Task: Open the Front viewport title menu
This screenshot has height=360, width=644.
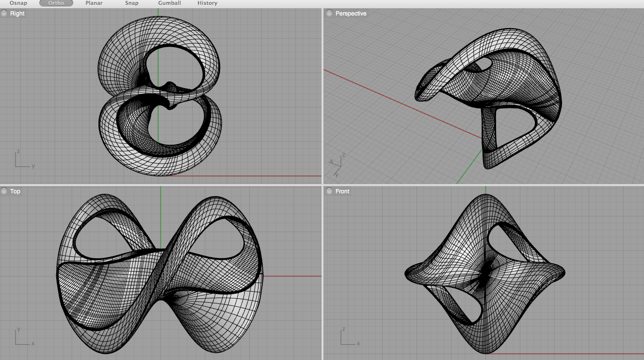Action: pos(342,191)
